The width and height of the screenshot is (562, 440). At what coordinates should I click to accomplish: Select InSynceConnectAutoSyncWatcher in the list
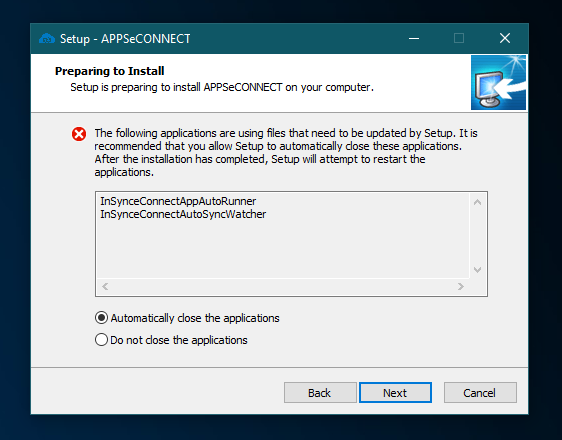coord(183,214)
